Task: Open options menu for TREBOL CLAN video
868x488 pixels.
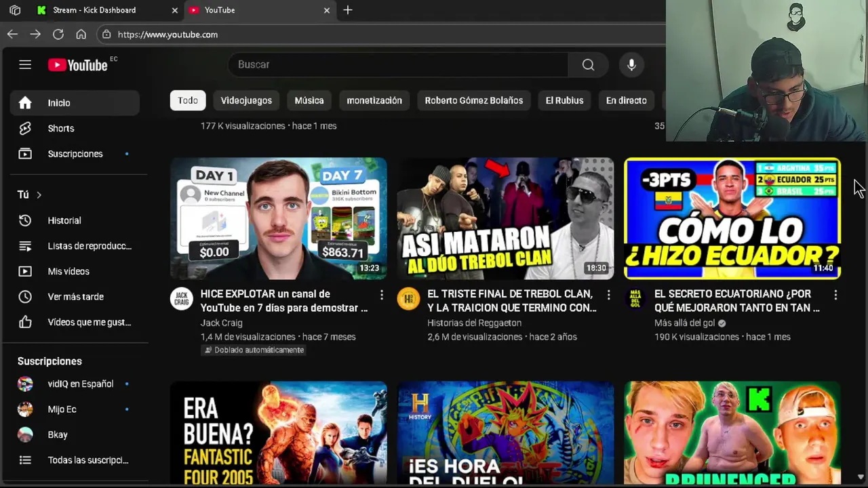Action: click(608, 295)
